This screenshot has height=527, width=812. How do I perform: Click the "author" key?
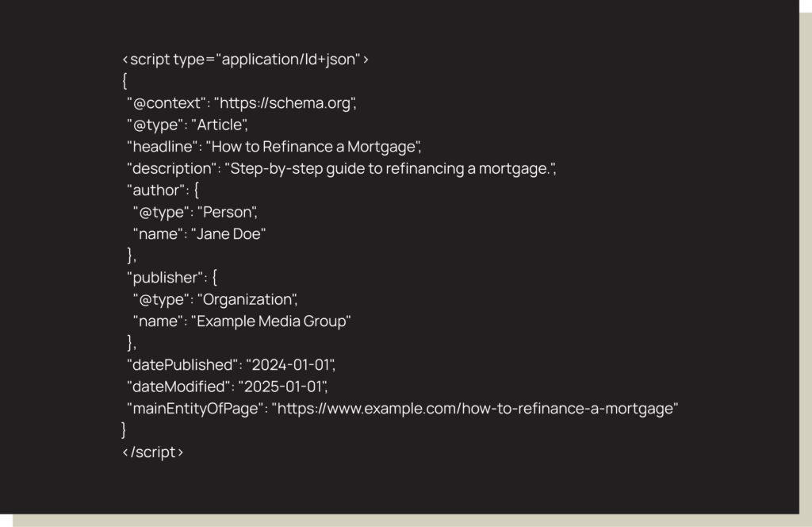155,190
